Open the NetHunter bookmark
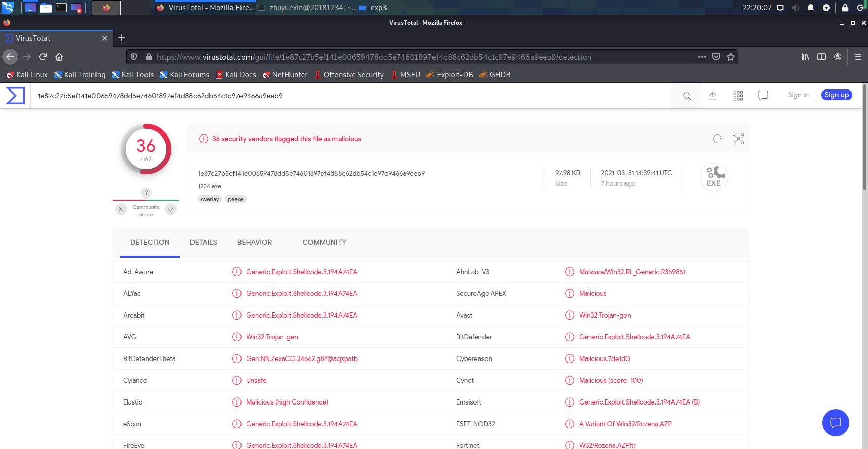This screenshot has height=449, width=868. pyautogui.click(x=285, y=75)
